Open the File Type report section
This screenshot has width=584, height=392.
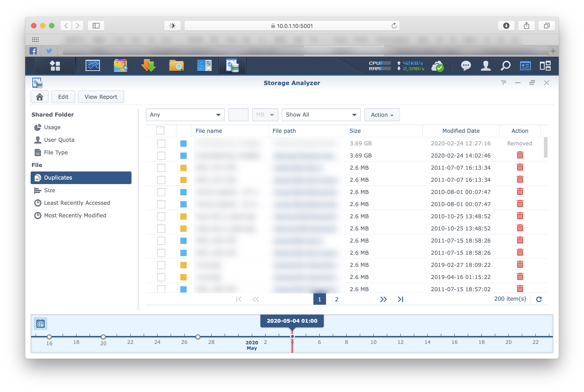tap(56, 153)
